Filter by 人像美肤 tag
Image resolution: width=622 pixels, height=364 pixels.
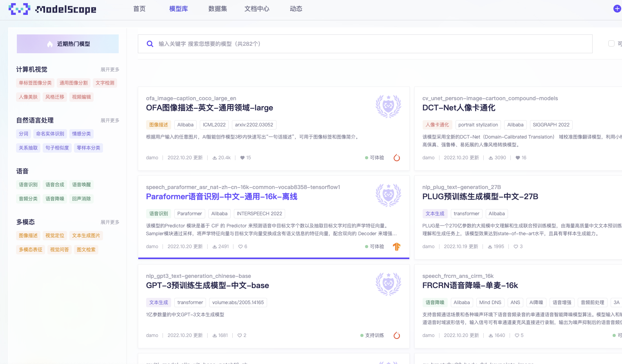(x=28, y=97)
